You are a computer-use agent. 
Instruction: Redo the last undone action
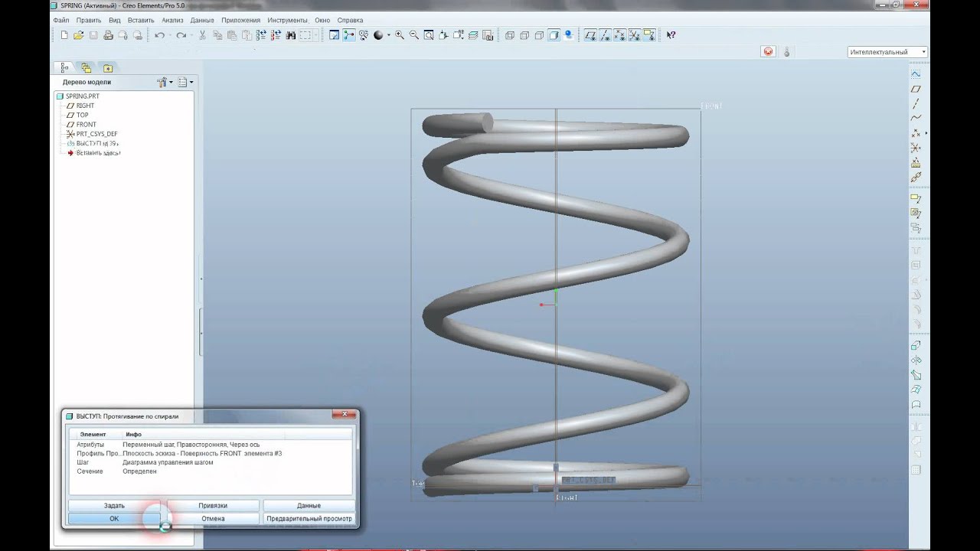coord(181,35)
